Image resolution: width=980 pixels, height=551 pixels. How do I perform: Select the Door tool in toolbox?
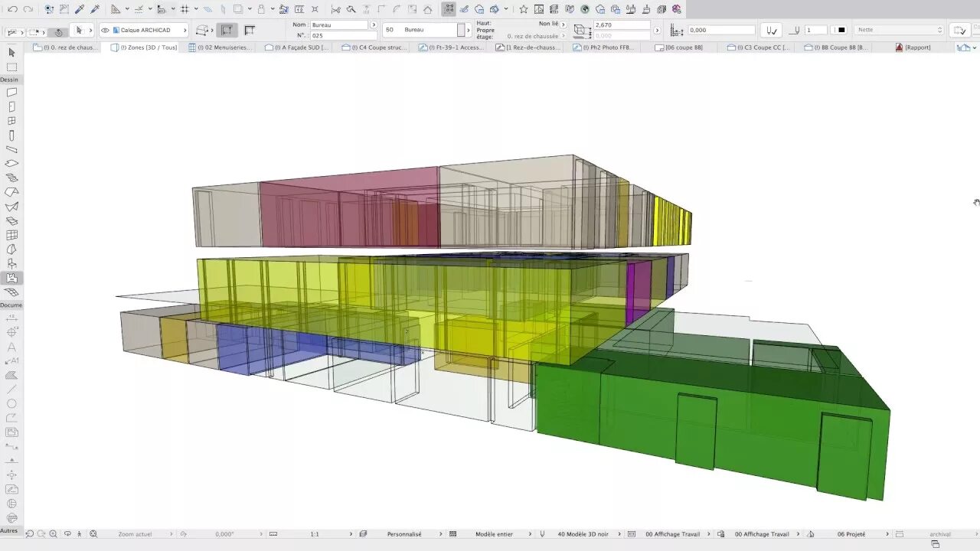pos(11,106)
